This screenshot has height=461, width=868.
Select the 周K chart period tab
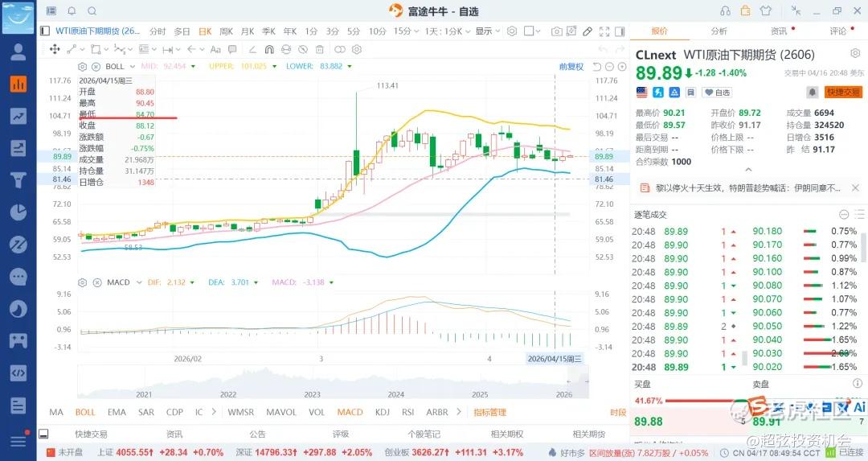[227, 31]
